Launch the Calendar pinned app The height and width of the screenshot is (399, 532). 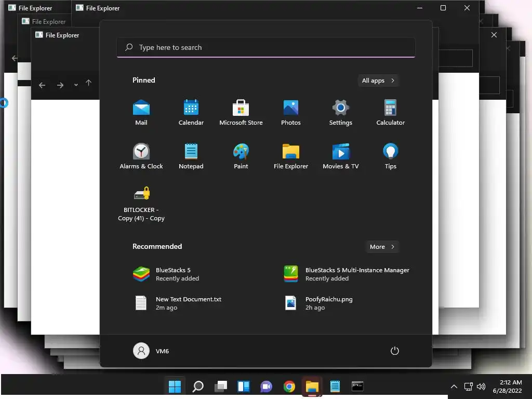point(191,113)
